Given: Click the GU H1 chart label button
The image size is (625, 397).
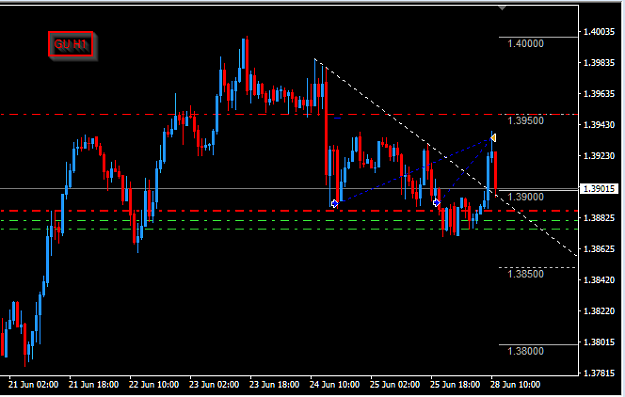Looking at the screenshot, I should pos(71,44).
